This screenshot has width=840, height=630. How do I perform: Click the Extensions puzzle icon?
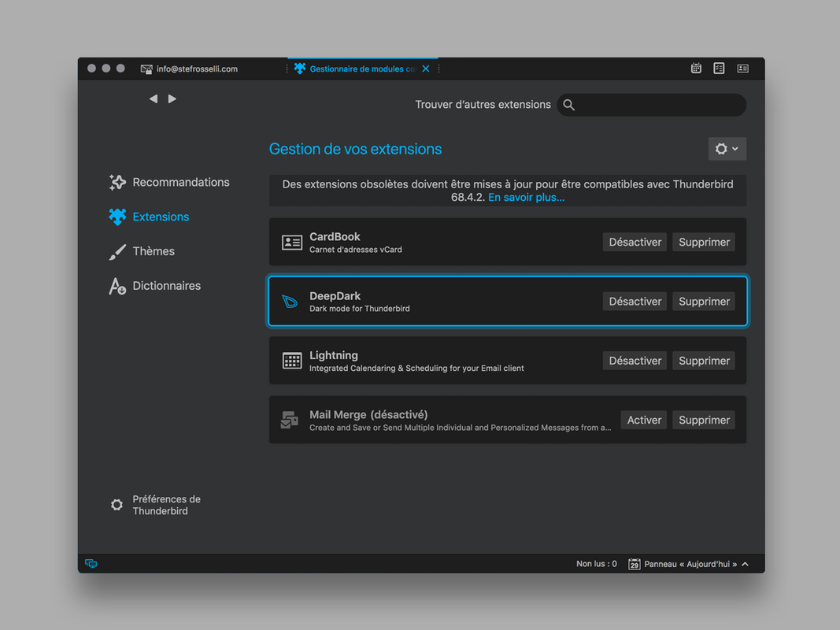117,217
